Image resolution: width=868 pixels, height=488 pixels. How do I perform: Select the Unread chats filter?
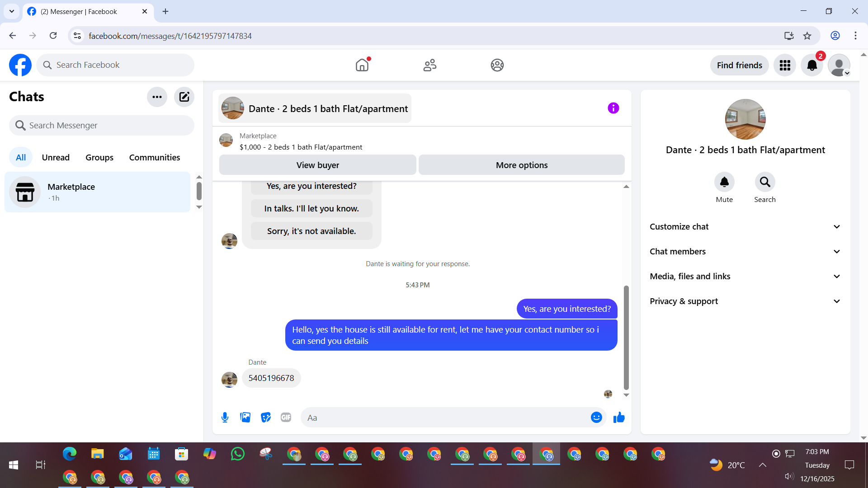coord(56,157)
